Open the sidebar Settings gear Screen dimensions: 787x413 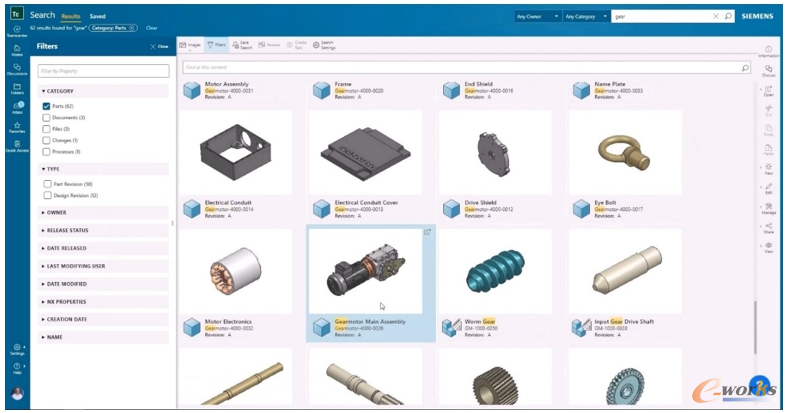pos(17,349)
